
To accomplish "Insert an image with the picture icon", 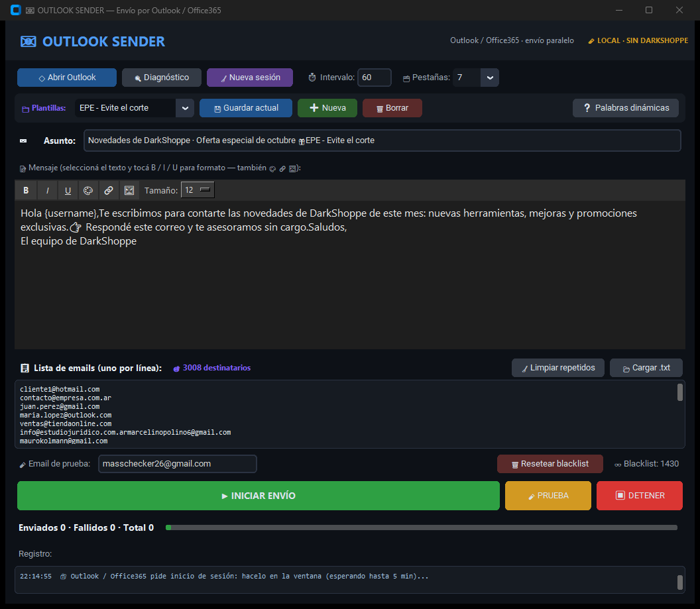I will [x=129, y=190].
